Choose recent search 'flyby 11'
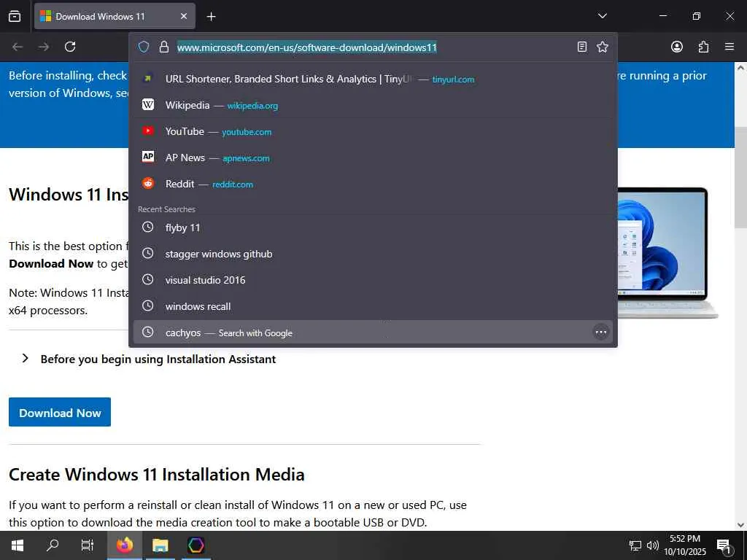747x560 pixels. pos(373,227)
